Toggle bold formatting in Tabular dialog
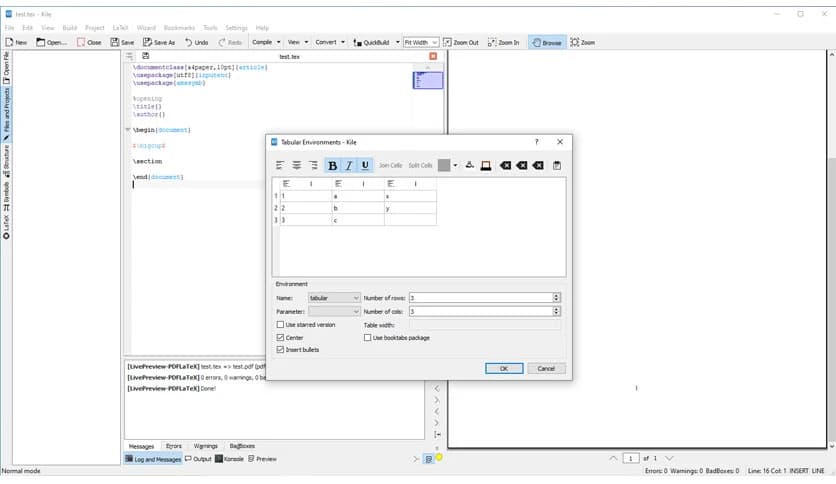This screenshot has height=484, width=836. coord(333,166)
